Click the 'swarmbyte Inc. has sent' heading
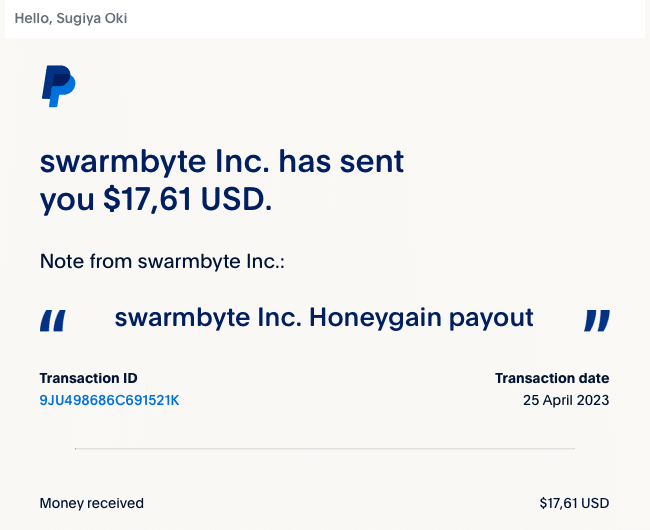The height and width of the screenshot is (530, 650). tap(222, 161)
